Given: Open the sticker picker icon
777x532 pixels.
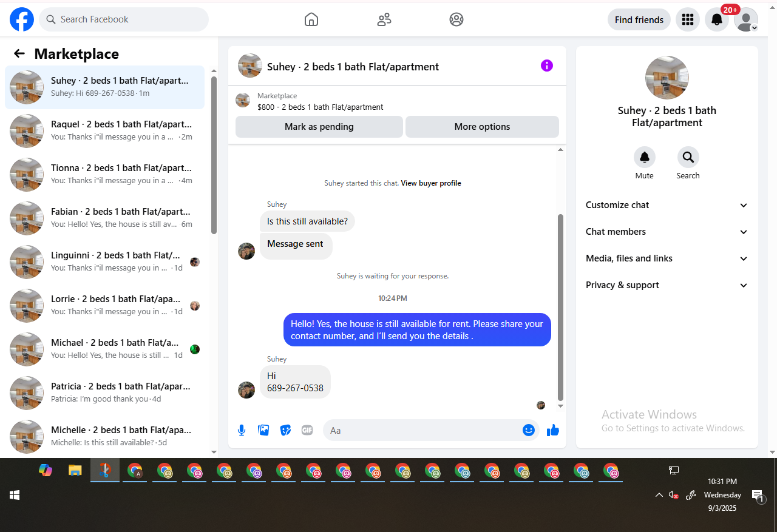Looking at the screenshot, I should click(x=285, y=430).
